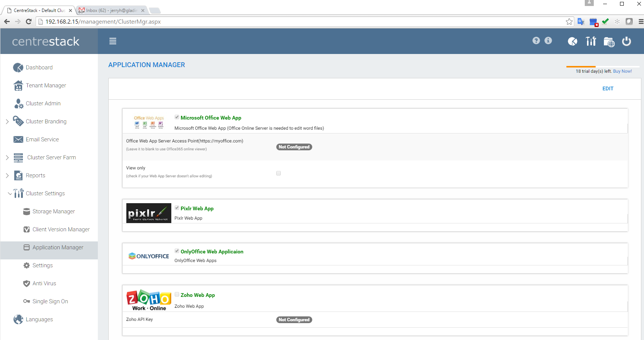Screen dimensions: 644x340
Task: Reload the page with browser refresh
Action: tap(28, 22)
